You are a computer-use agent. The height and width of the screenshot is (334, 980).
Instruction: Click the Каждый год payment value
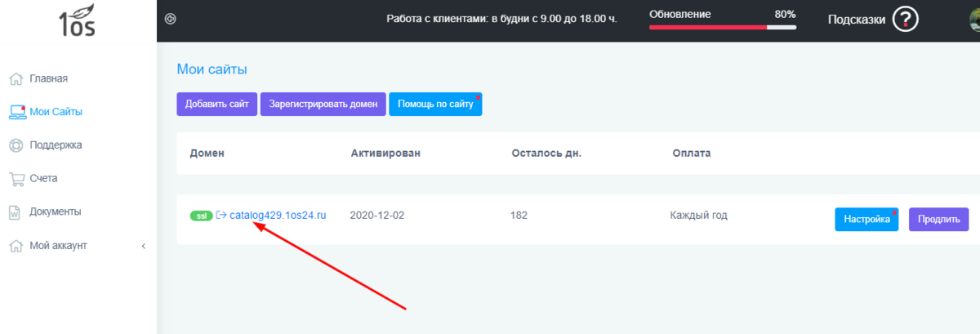[x=699, y=216]
